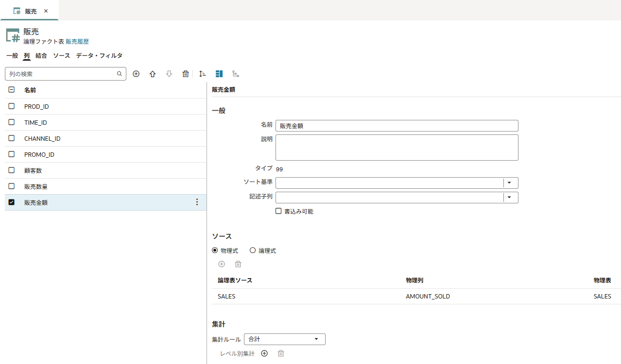Click the 論理表ソース column header
The image size is (621, 364).
tap(235, 281)
